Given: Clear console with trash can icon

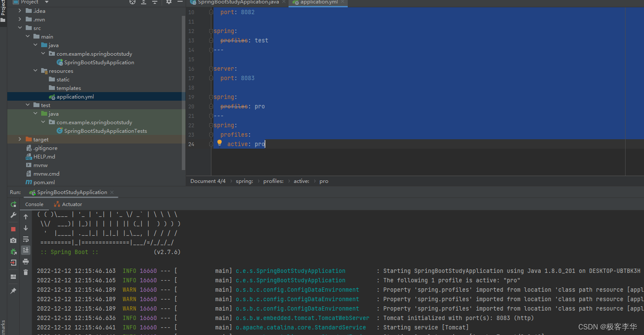Looking at the screenshot, I should tap(26, 272).
